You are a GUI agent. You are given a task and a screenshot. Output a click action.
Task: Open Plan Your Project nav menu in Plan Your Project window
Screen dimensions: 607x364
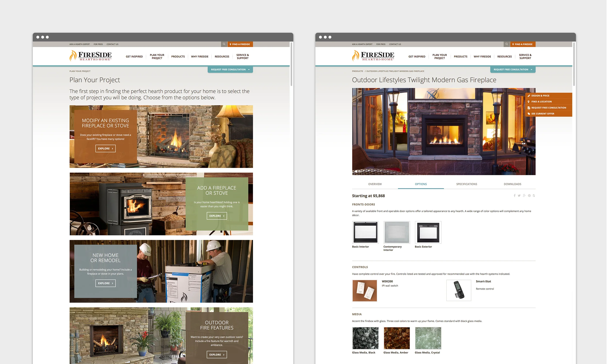click(157, 57)
